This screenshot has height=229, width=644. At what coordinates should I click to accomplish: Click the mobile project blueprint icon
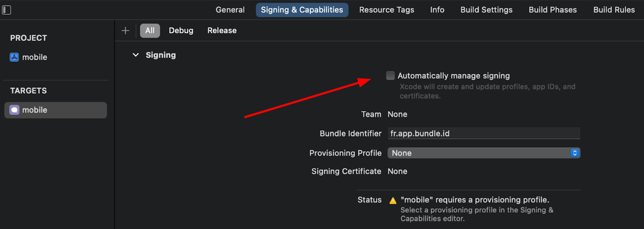tap(14, 57)
